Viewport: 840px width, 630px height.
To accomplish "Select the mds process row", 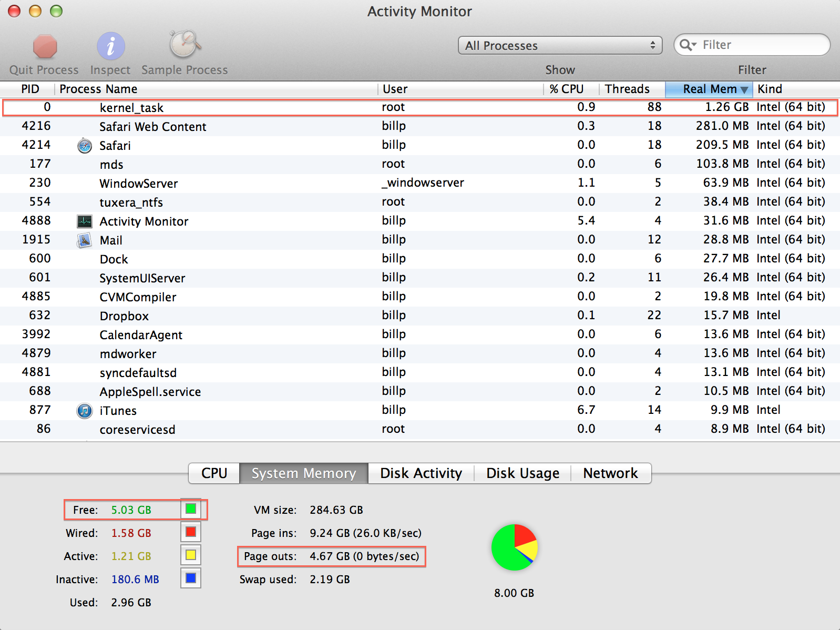I will point(420,164).
